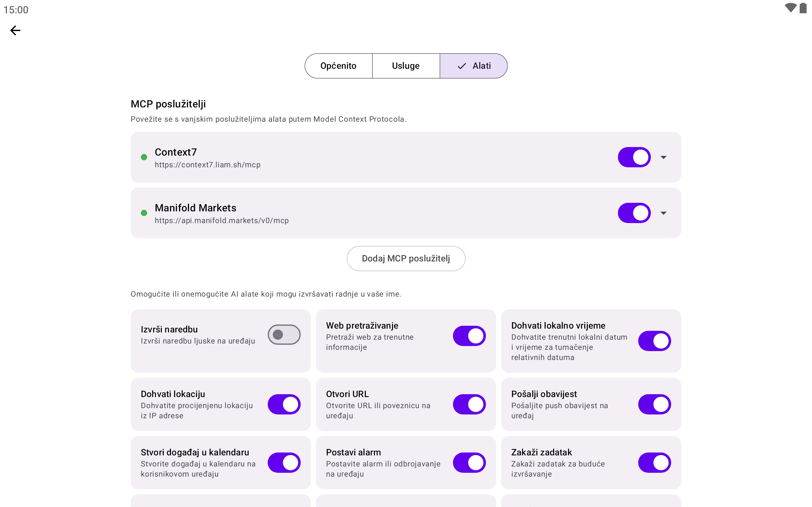Viewport: 812px width, 507px height.
Task: Click the Context7 green status dot
Action: [144, 157]
